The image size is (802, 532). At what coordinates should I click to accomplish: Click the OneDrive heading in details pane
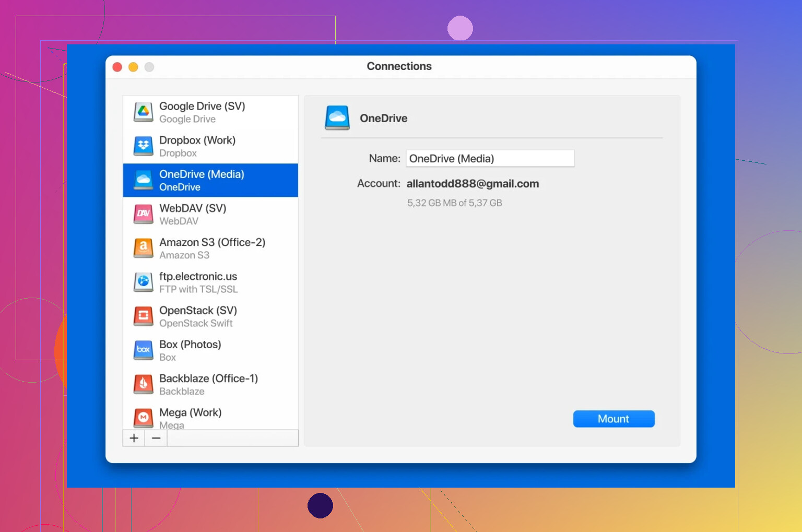pyautogui.click(x=383, y=119)
